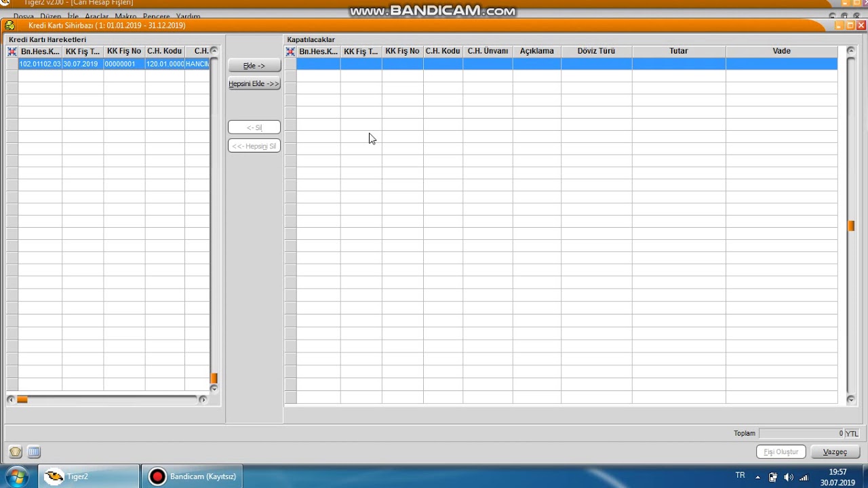
Task: Click the left grid vertical scroll up arrow
Action: pos(214,51)
